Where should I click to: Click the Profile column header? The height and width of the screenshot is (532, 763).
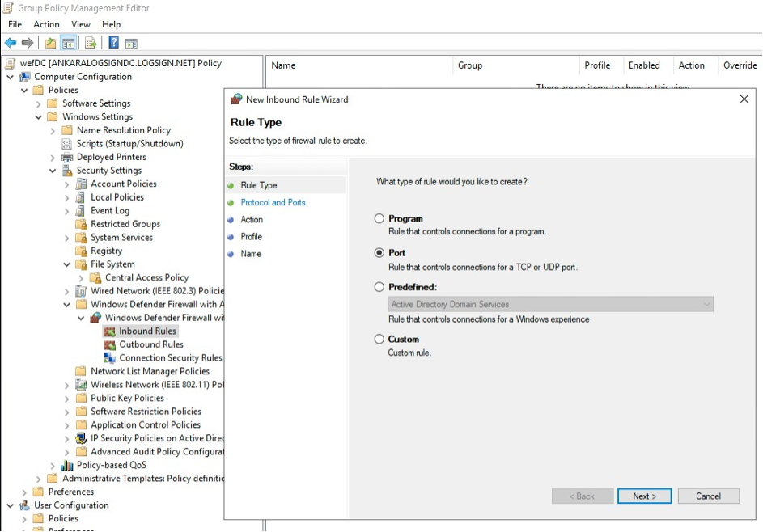point(598,65)
